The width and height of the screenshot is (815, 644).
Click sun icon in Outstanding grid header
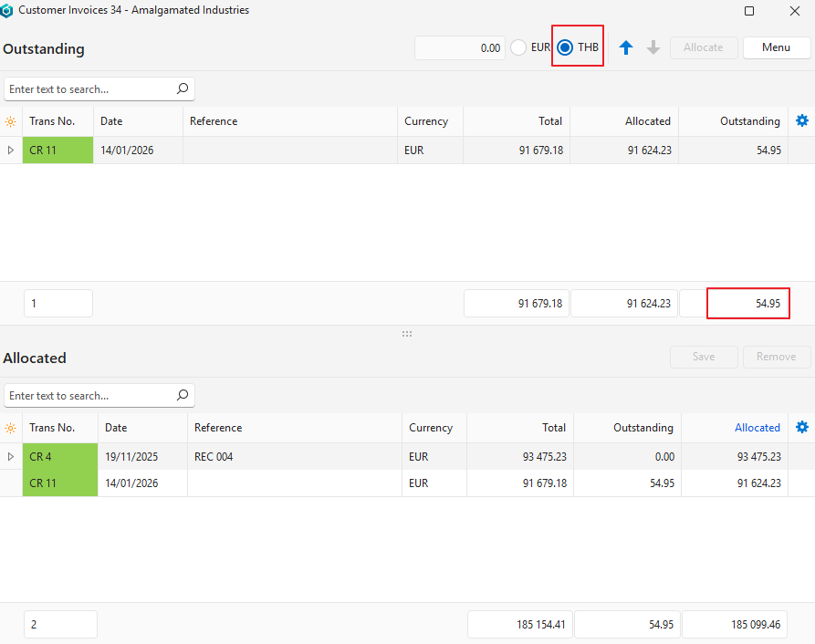point(11,121)
